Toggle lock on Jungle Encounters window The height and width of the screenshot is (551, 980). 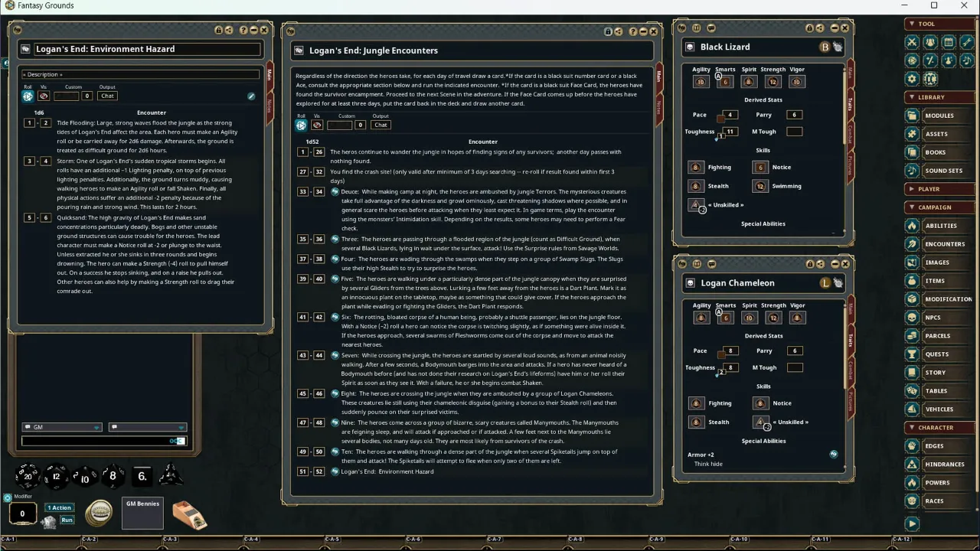coord(608,31)
